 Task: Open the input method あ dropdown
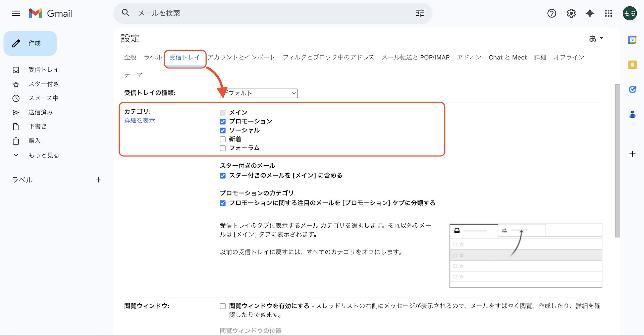[x=596, y=39]
